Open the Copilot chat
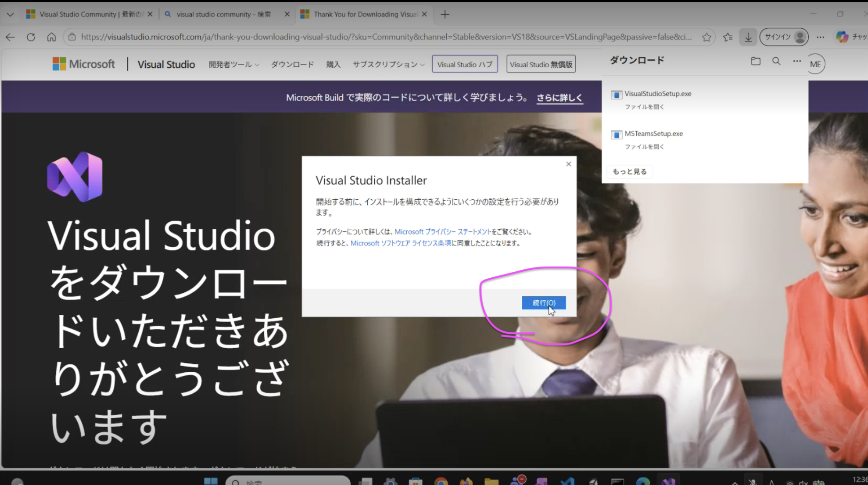This screenshot has width=868, height=485. pyautogui.click(x=851, y=37)
